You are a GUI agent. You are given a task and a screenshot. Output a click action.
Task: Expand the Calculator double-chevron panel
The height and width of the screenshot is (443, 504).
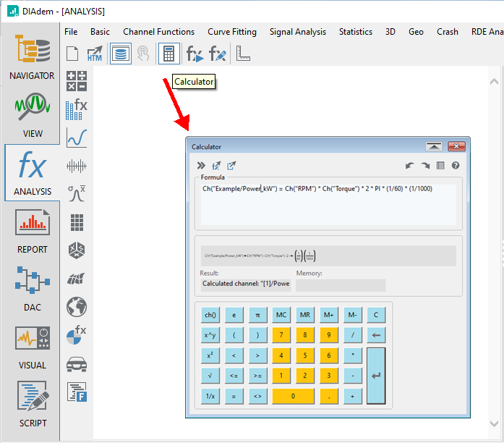[200, 166]
